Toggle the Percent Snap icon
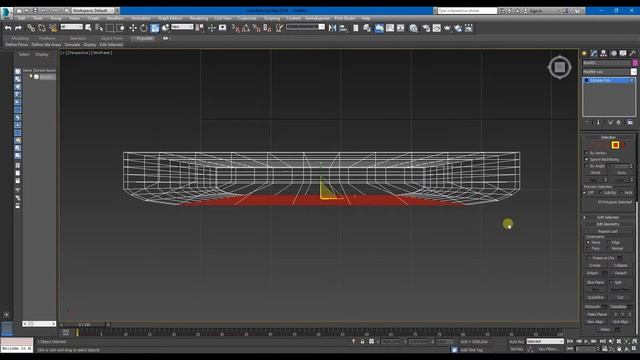This screenshot has height=360, width=640. [x=256, y=28]
